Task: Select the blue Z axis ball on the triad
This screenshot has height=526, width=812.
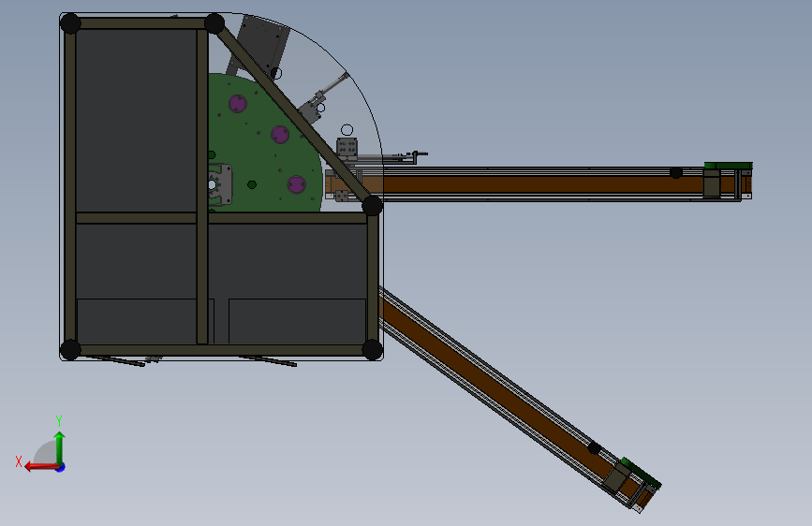Action: [x=61, y=467]
